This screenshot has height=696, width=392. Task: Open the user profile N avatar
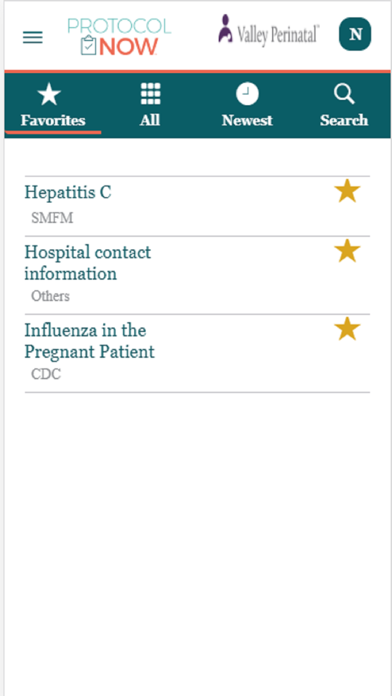(x=355, y=34)
